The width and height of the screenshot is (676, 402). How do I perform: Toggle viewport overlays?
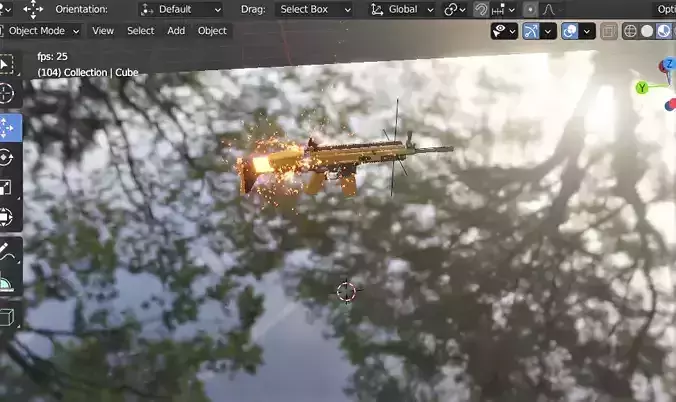(570, 31)
